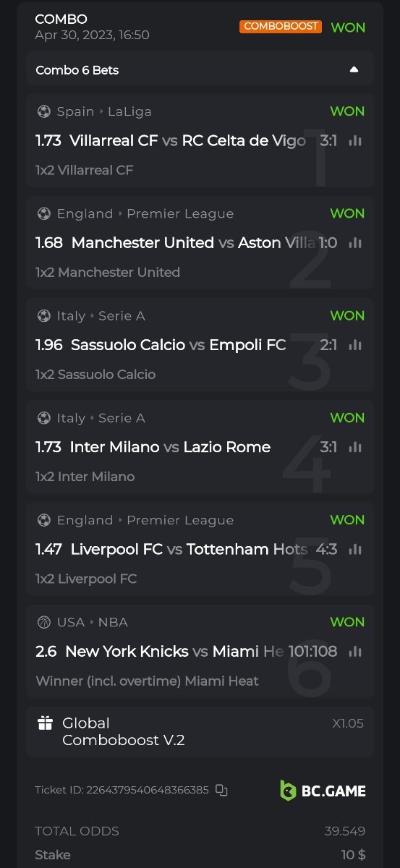Click the BC.GAME logo
This screenshot has height=868, width=400.
coord(323,790)
